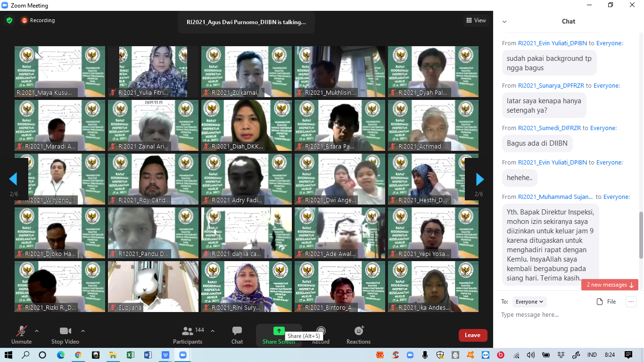Click the 'hehehe..' chat message

(520, 178)
